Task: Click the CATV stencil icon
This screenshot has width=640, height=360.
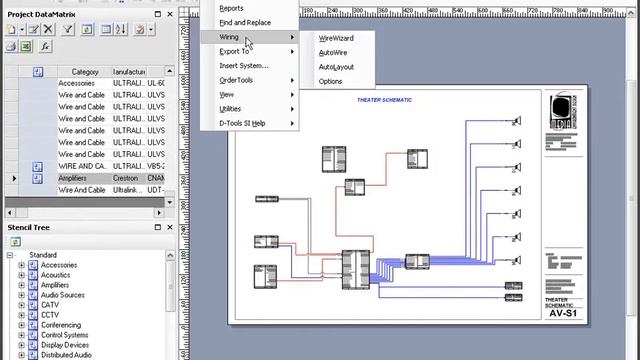Action: pos(33,305)
